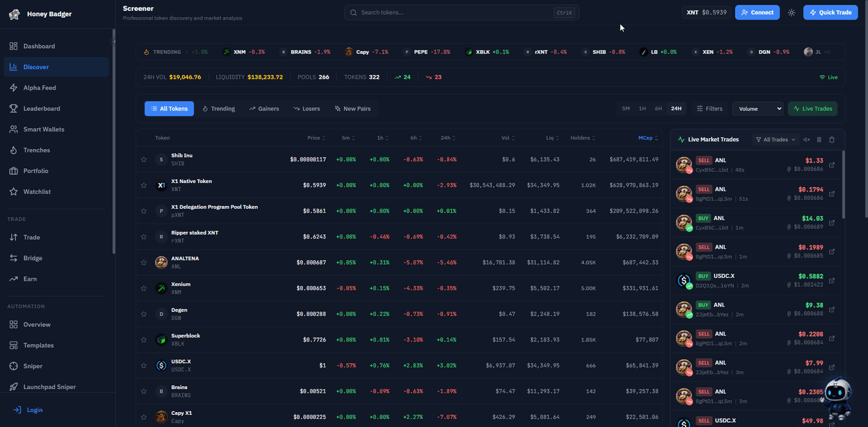Open the Trade page
The height and width of the screenshot is (427, 868).
(58, 237)
